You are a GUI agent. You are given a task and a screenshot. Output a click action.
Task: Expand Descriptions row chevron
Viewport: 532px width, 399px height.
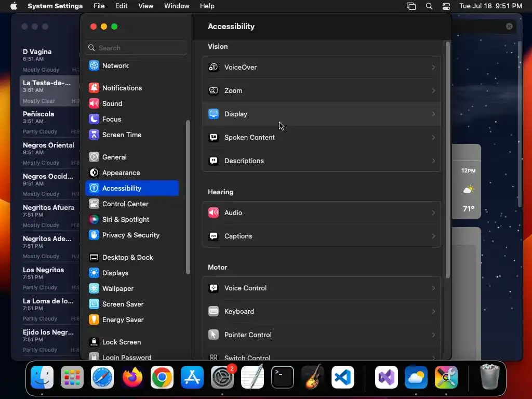[x=433, y=161]
